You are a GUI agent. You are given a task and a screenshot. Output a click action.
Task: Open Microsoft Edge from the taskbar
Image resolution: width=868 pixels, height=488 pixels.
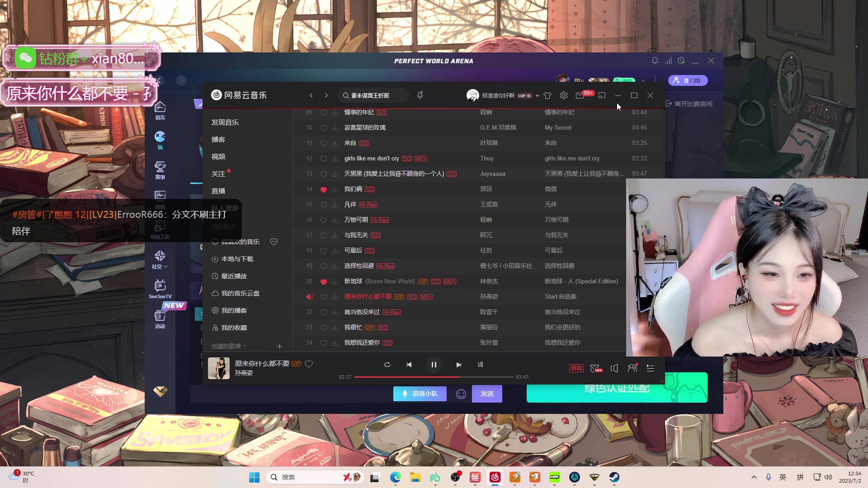pos(396,477)
